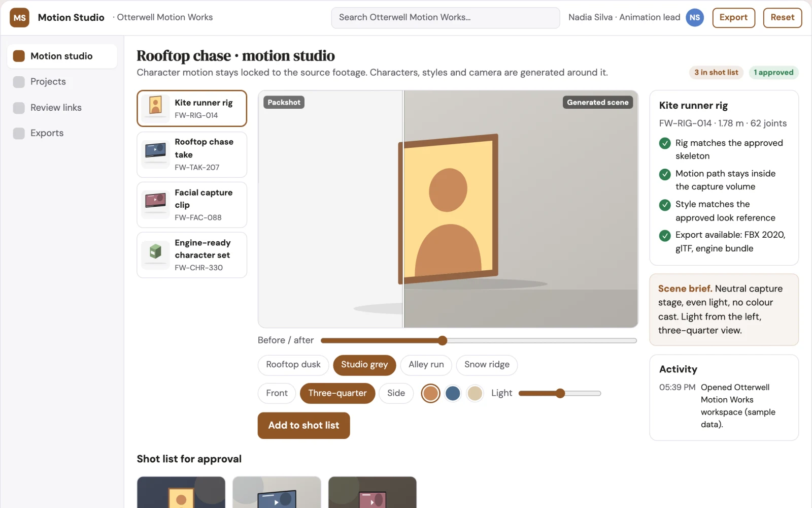Choose the Snow ridge scene preset
The image size is (812, 508).
(x=487, y=365)
